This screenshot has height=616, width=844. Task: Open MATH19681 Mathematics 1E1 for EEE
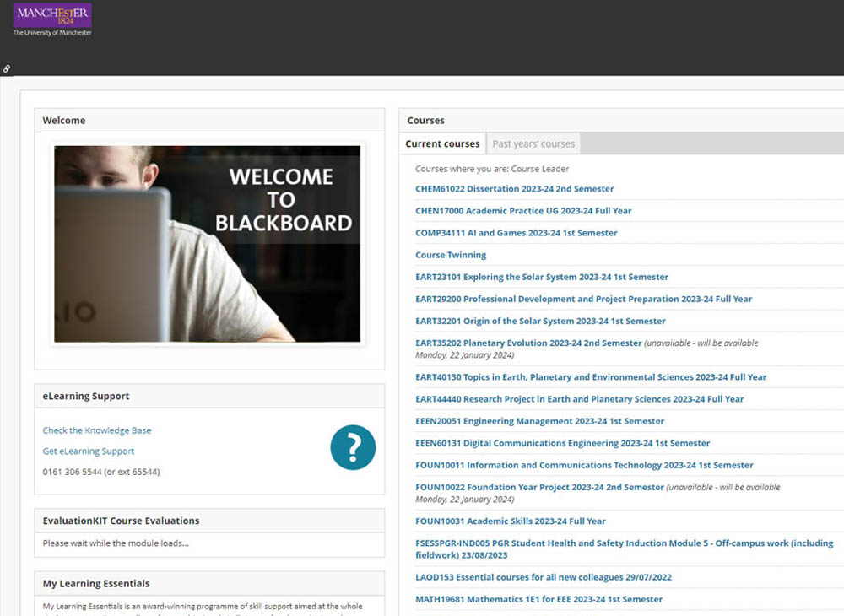coord(538,599)
